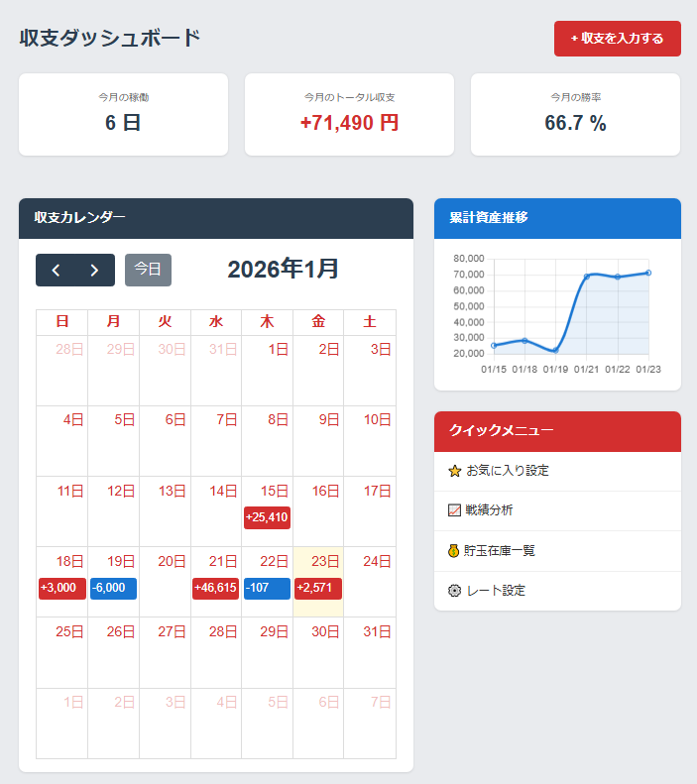The height and width of the screenshot is (784, 697).
Task: Click the empty January 10 calendar cell
Action: tap(370, 441)
